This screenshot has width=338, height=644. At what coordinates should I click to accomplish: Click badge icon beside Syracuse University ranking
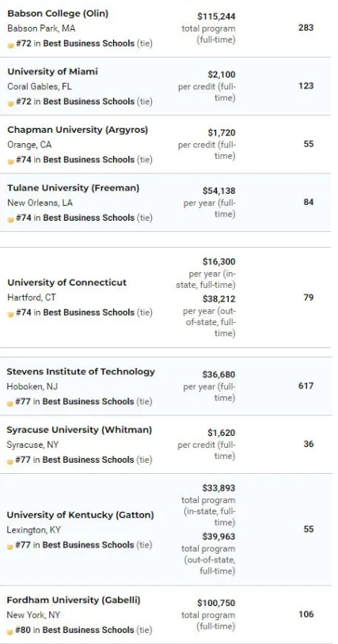[x=10, y=460]
